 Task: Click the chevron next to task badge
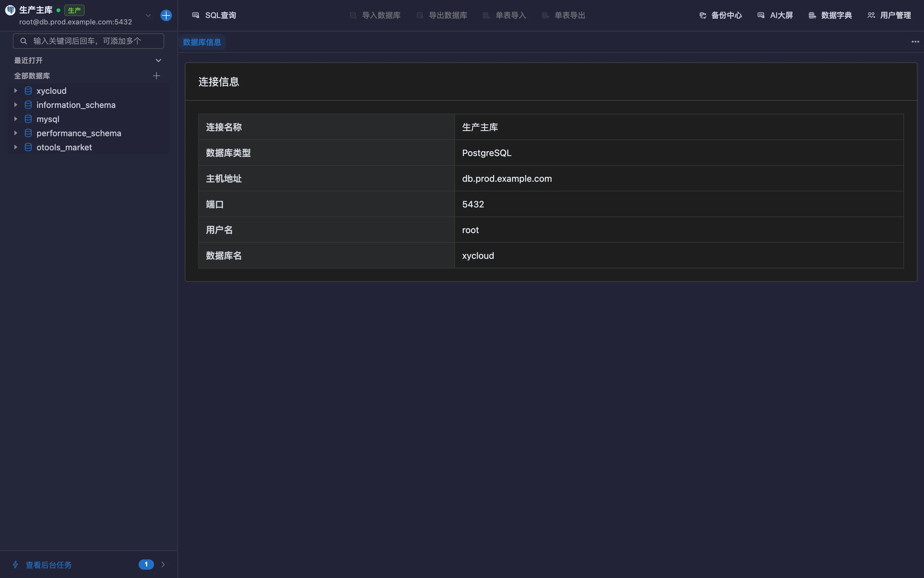coord(163,565)
